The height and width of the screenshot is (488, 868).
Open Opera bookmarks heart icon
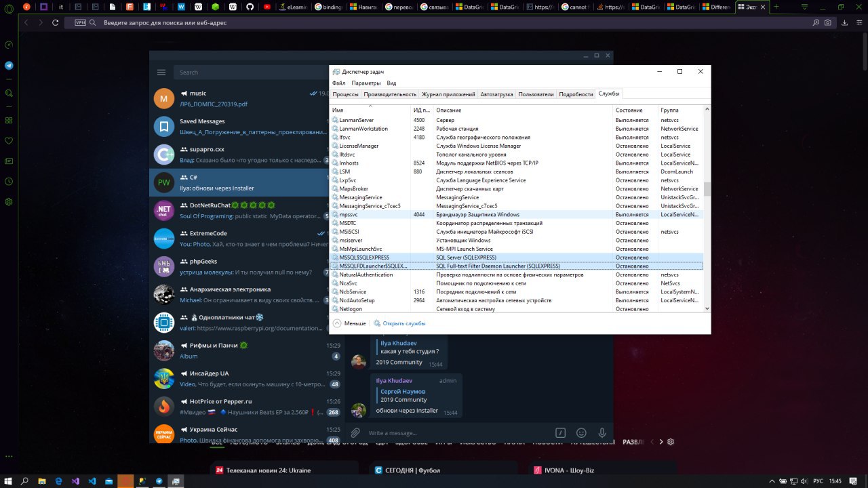coord(9,141)
